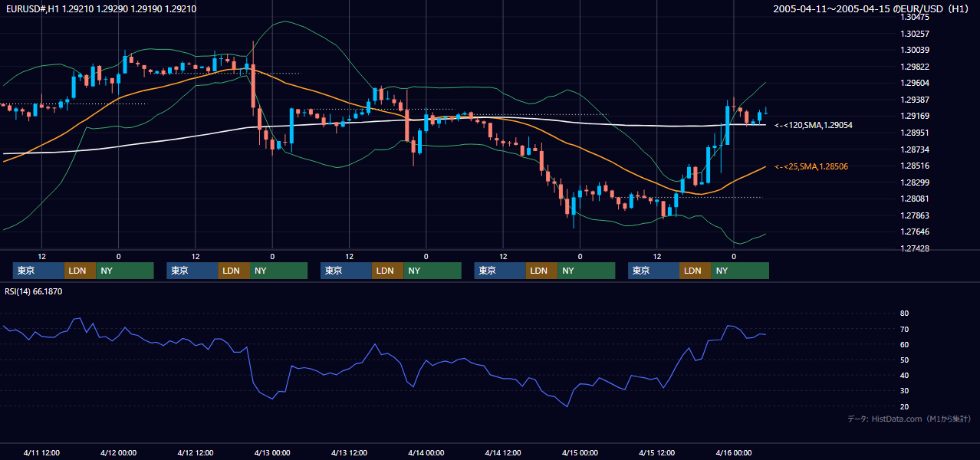Click the price axis value 1.28951
Viewport: 980px width, 460px height.
pos(915,133)
